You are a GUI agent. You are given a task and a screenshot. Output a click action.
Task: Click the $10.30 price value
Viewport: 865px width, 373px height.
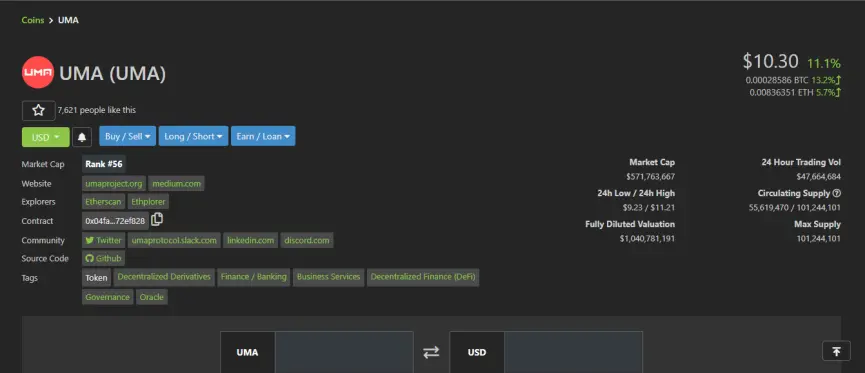click(770, 61)
